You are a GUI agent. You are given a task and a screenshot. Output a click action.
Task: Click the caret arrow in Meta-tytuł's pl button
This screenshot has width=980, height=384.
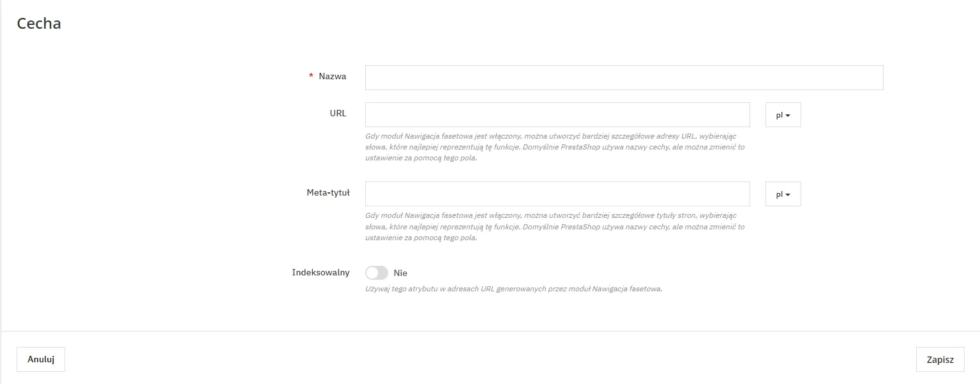788,195
